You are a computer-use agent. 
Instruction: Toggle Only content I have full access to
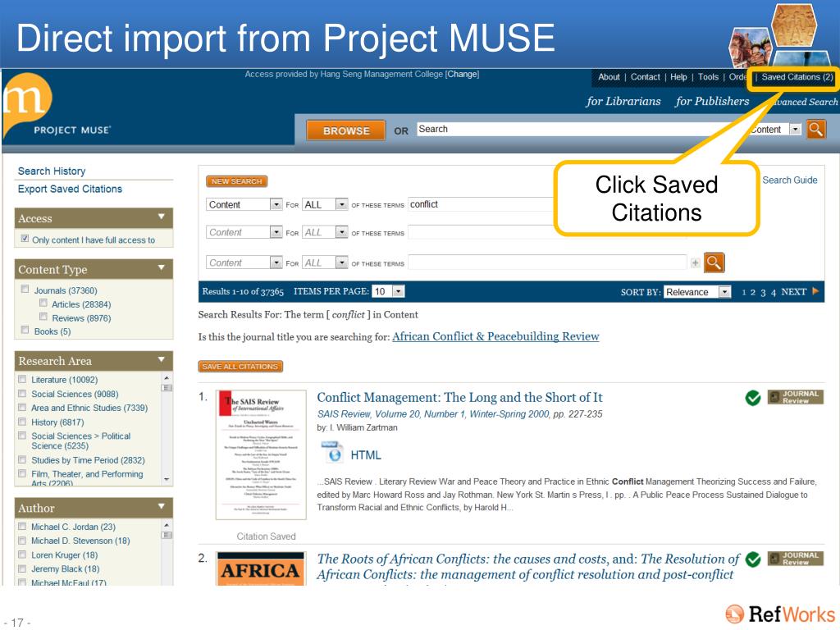25,239
